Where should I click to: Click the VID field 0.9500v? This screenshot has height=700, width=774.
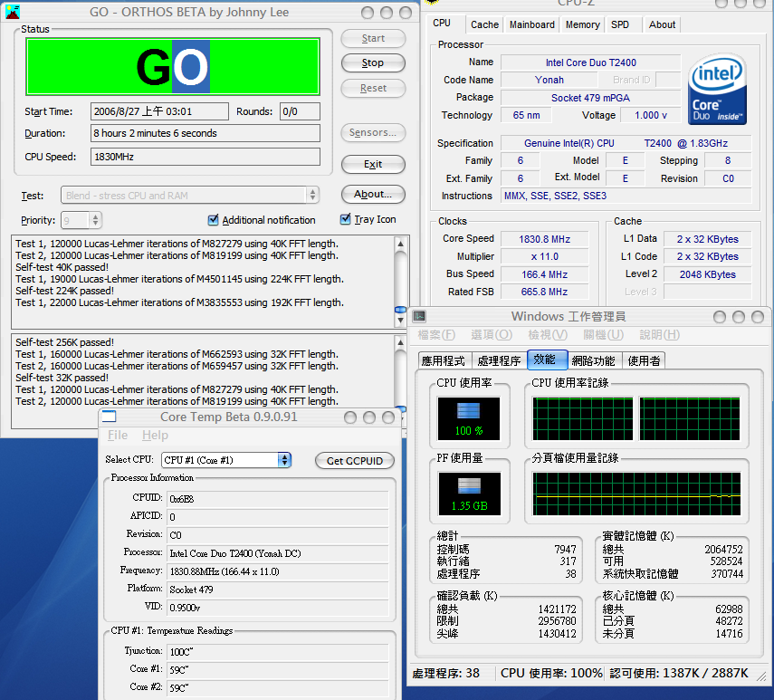[x=278, y=608]
